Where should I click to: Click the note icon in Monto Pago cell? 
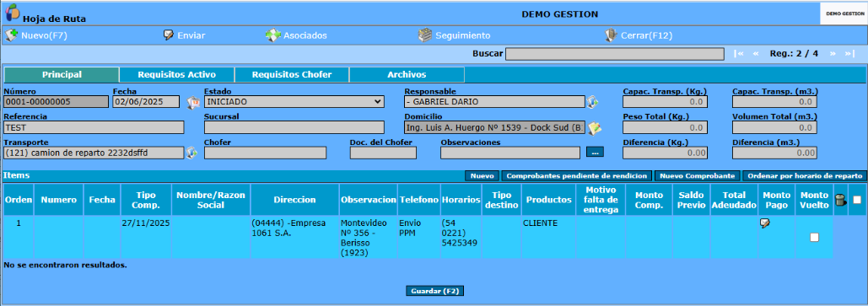(x=764, y=223)
